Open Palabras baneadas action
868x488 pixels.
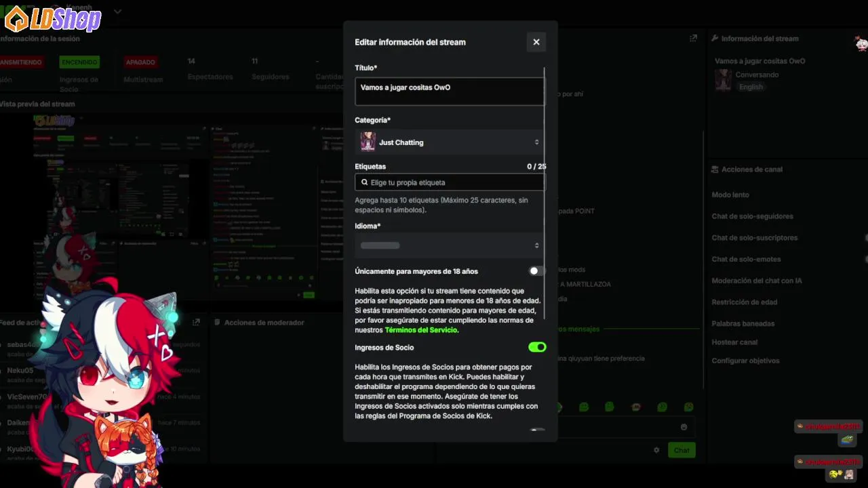[x=743, y=323]
